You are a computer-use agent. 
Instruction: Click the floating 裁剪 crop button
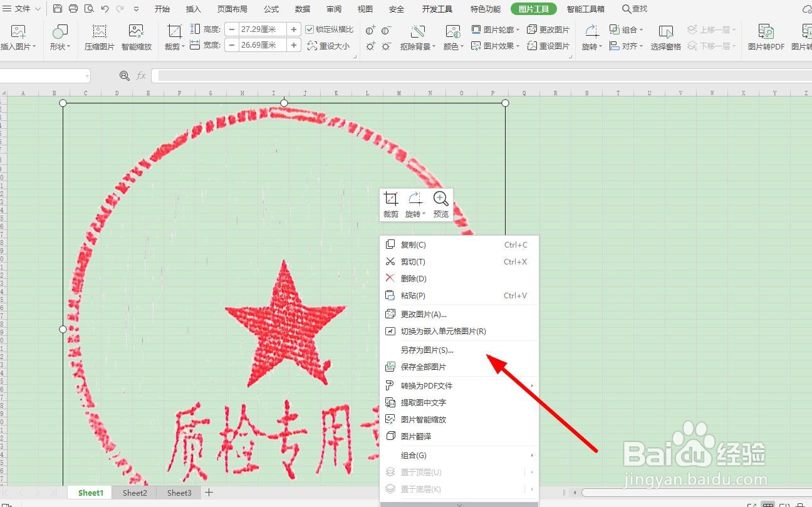click(x=391, y=204)
